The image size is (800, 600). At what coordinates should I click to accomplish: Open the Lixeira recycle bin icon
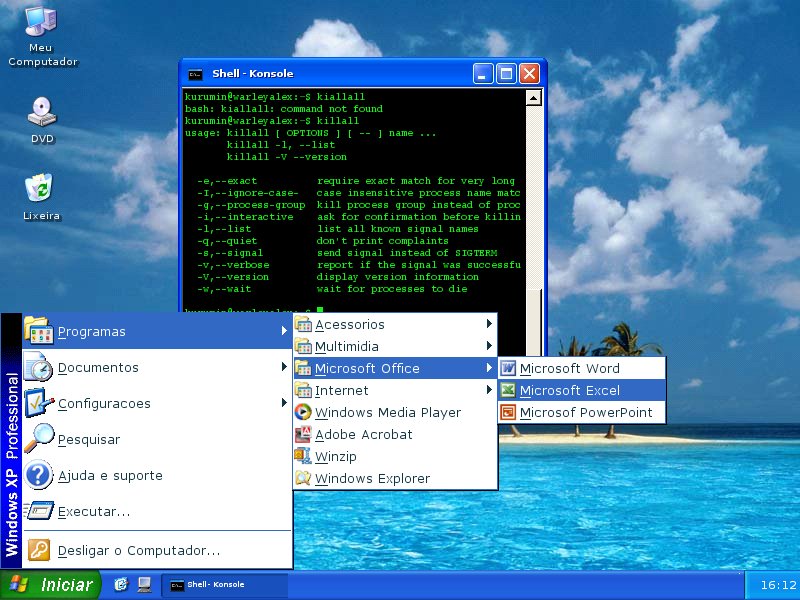click(x=41, y=196)
